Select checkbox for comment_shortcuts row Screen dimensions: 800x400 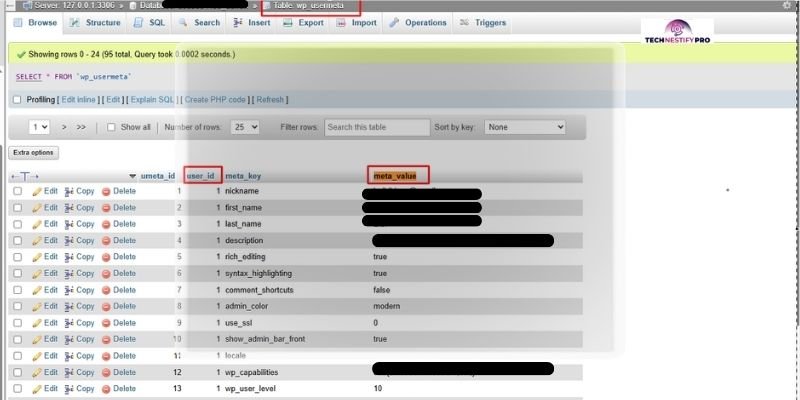pos(18,290)
